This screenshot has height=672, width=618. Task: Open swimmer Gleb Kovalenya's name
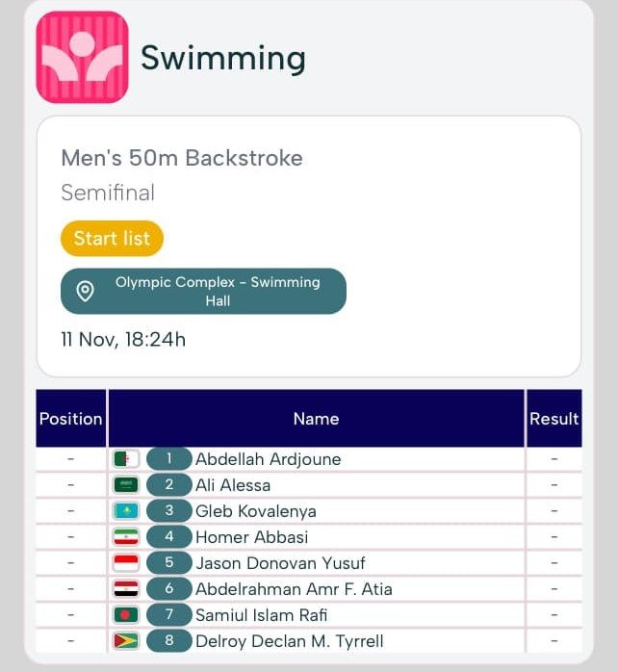[x=255, y=511]
